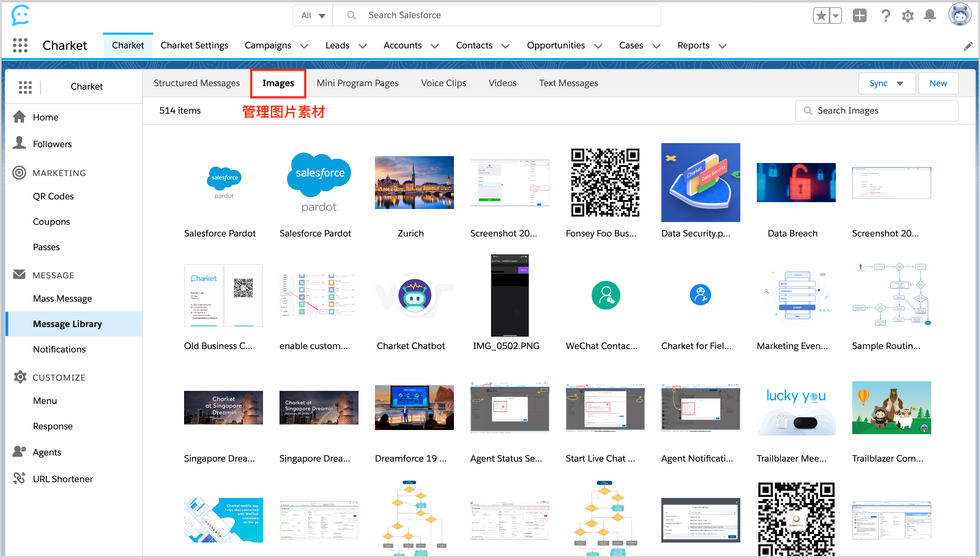Select Message Library in the sidebar

[74, 324]
